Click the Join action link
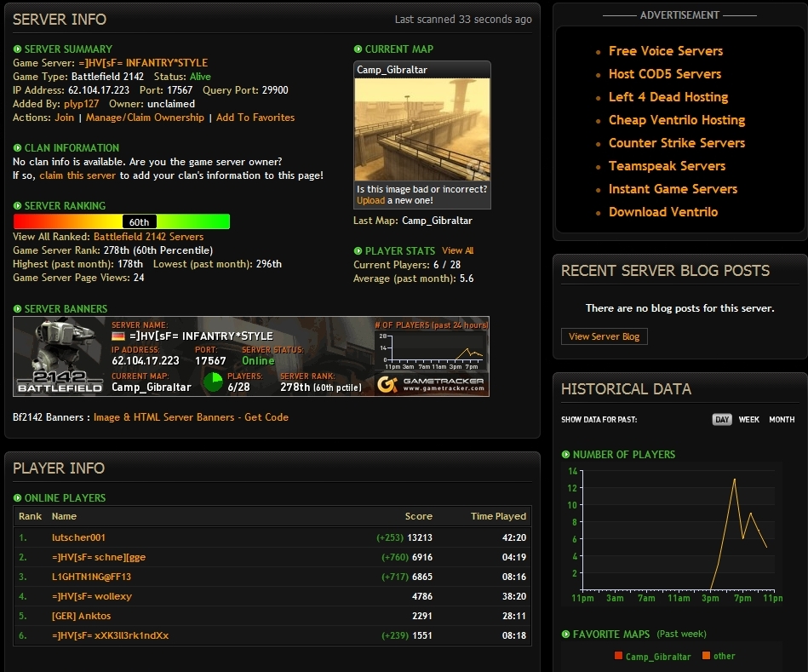The width and height of the screenshot is (808, 672). (65, 118)
